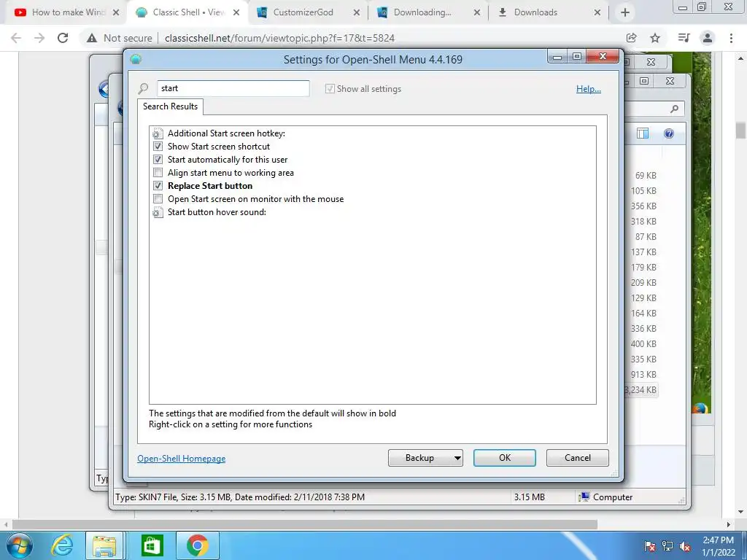
Task: Select the gear icon for Start button hover sound
Action: 158,212
